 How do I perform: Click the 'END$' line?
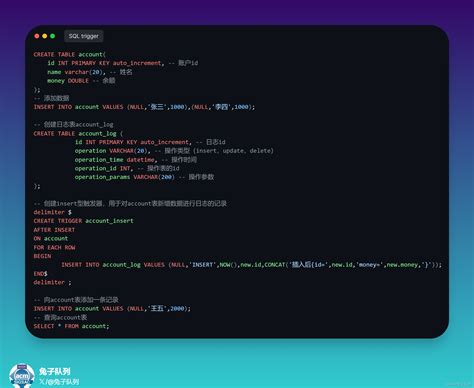[40, 273]
